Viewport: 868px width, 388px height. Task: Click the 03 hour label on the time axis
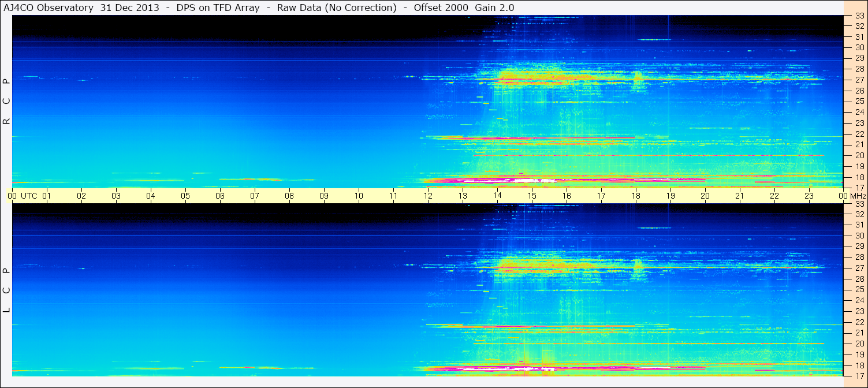[116, 196]
